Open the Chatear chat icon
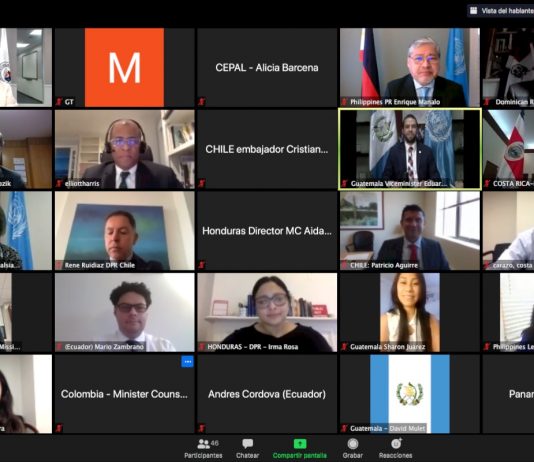 [x=248, y=444]
